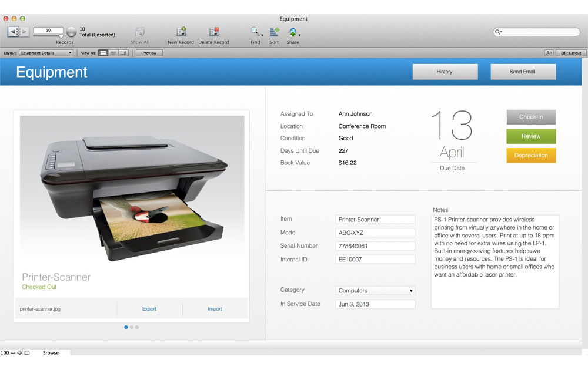This screenshot has height=370, width=588.
Task: Select the second image page dot
Action: (x=132, y=327)
